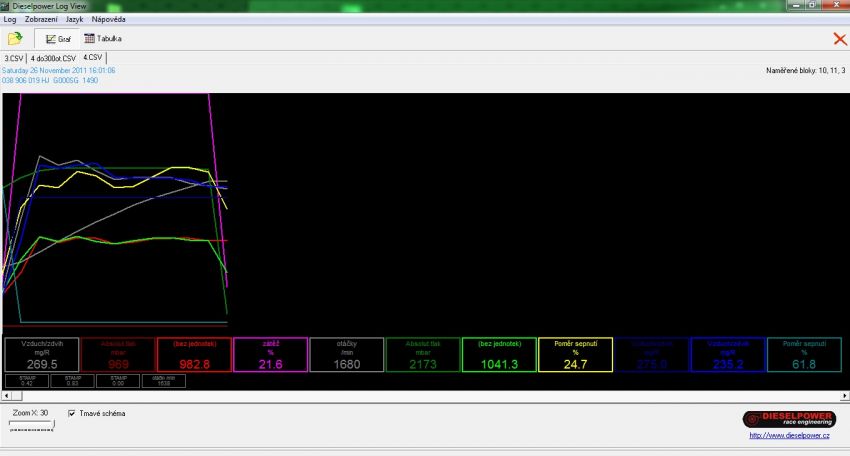Image resolution: width=850 pixels, height=456 pixels.
Task: Switch to Graf chart view
Action: point(57,39)
